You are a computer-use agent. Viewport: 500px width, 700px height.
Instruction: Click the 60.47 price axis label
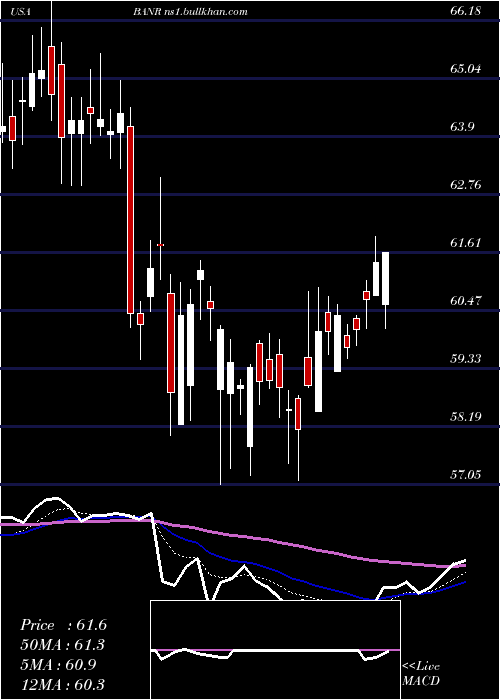tap(466, 301)
